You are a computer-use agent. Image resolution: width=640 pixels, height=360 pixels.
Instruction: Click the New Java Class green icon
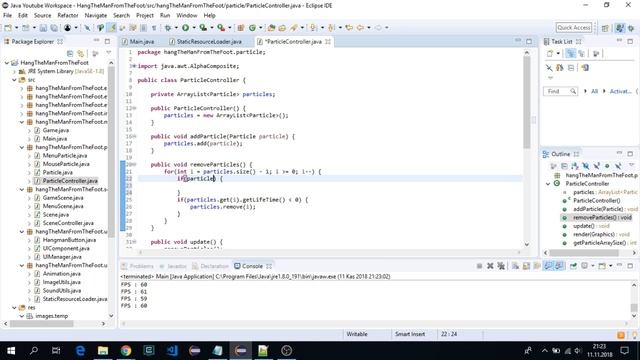252,28
